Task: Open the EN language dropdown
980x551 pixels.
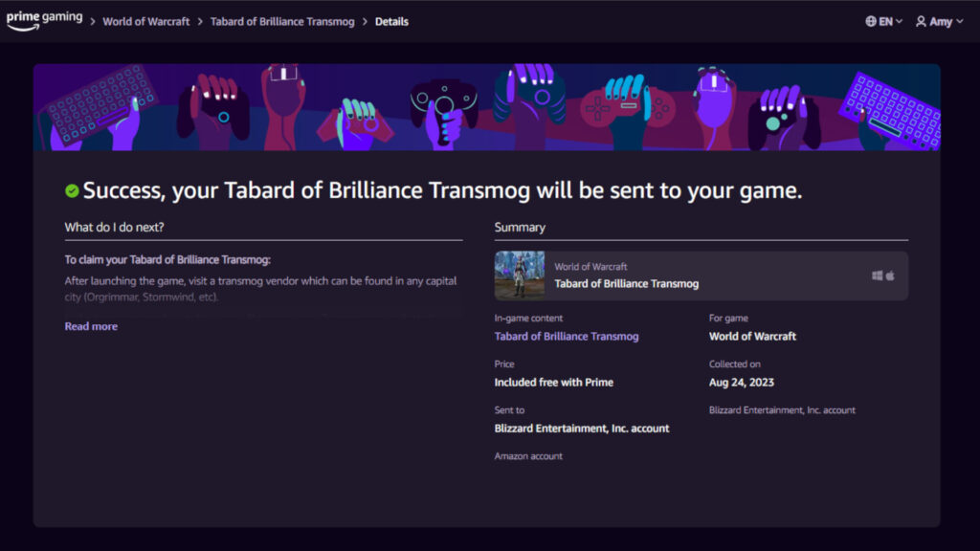Action: [x=885, y=20]
